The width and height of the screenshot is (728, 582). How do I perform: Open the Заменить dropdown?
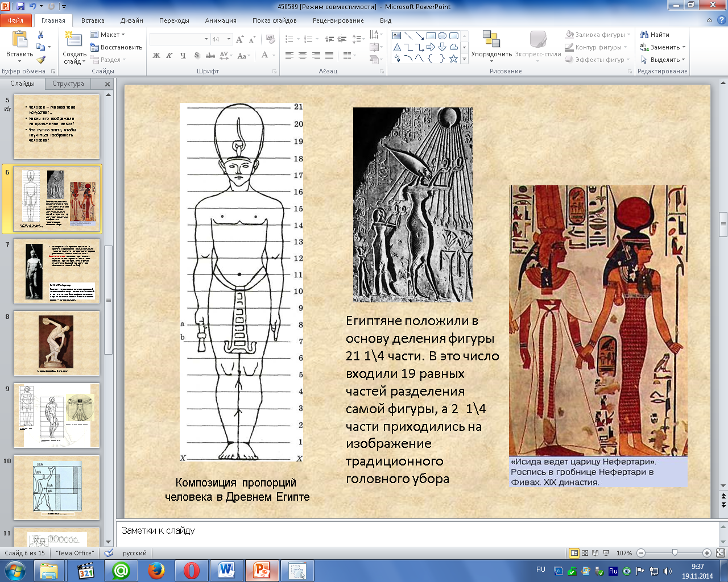coord(663,47)
